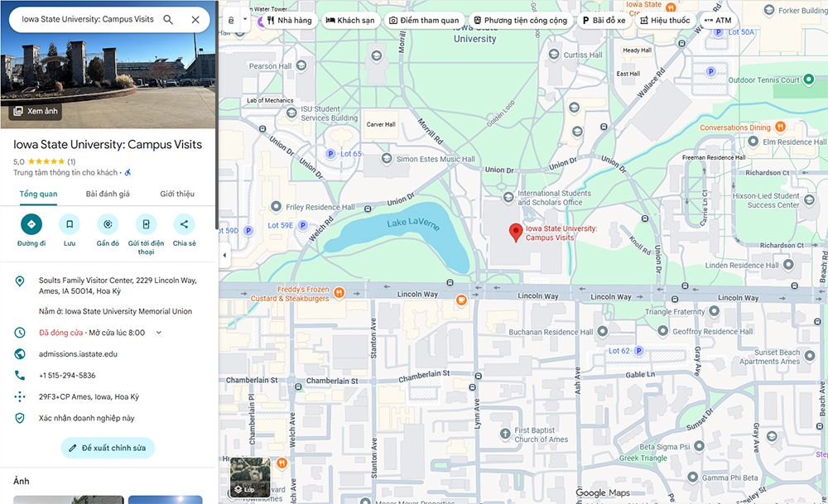Viewport: 828px width, 504px height.
Task: Click Simon Estes Music Hall marker
Action: pyautogui.click(x=387, y=158)
